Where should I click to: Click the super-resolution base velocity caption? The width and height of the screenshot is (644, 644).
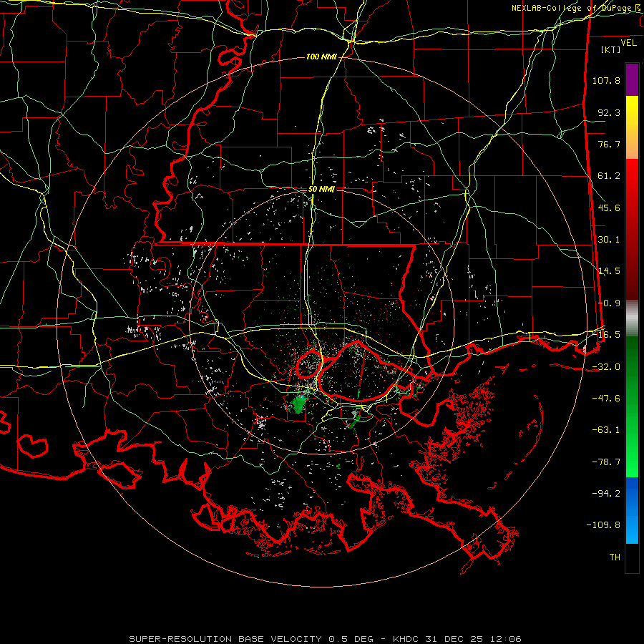click(x=325, y=639)
